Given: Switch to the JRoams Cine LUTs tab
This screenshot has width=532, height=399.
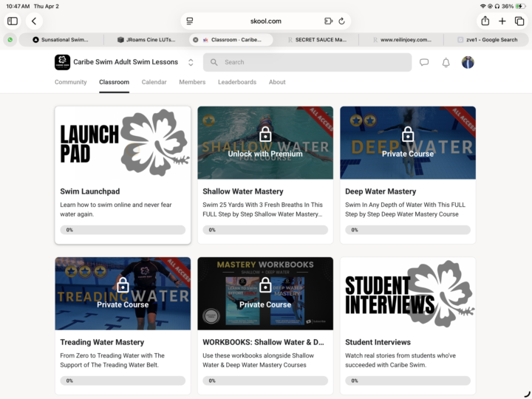Looking at the screenshot, I should tap(146, 40).
